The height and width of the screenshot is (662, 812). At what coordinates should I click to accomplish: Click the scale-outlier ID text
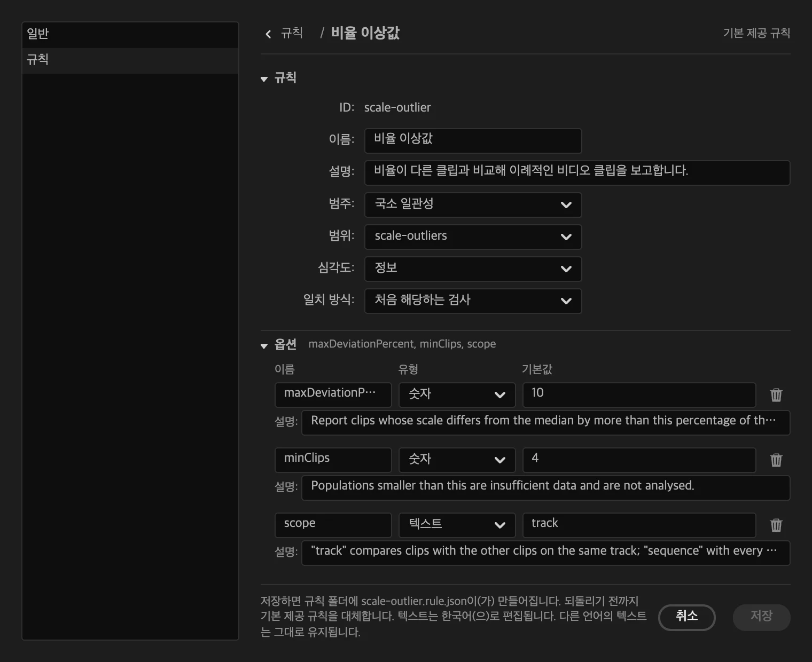coord(397,108)
